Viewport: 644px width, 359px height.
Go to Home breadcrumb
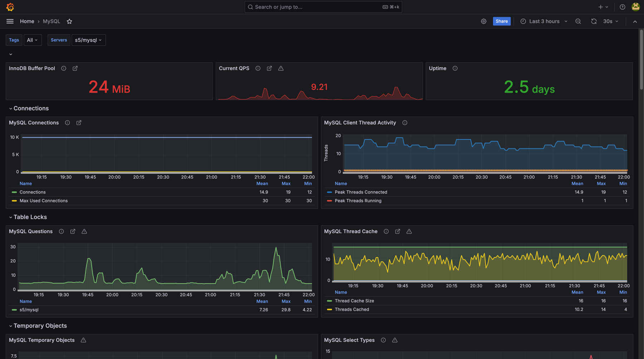coord(27,21)
